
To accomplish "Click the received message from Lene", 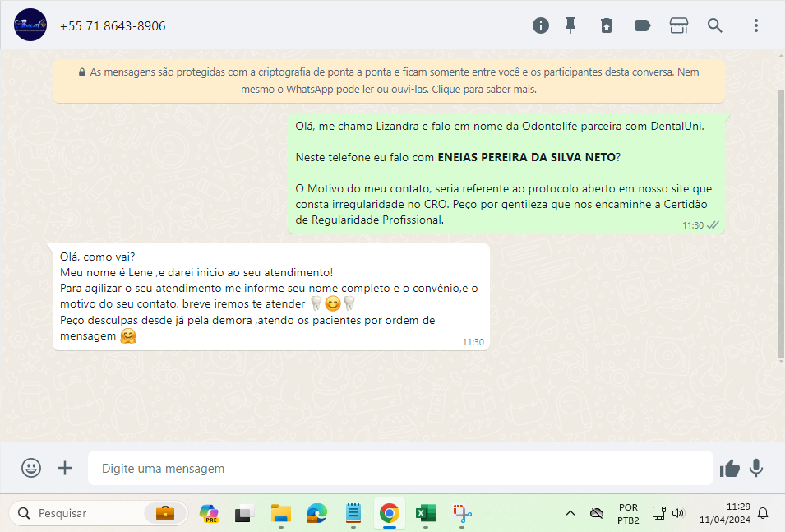I will (x=270, y=297).
